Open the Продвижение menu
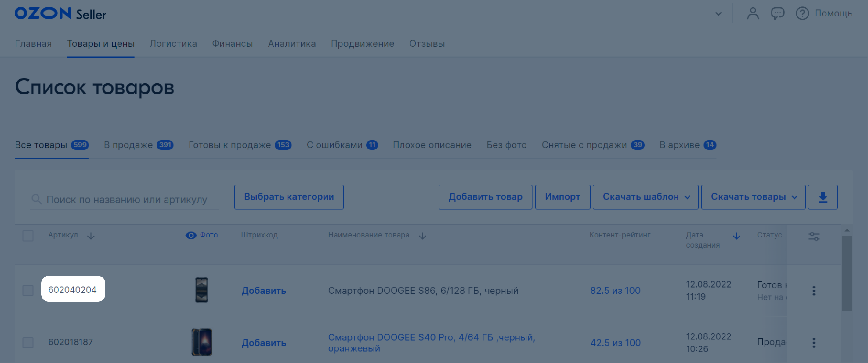Image resolution: width=868 pixels, height=363 pixels. [362, 43]
